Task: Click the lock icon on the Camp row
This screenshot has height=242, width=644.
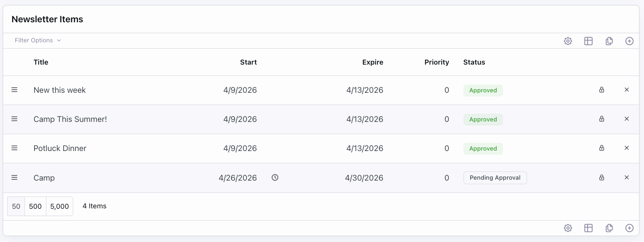Action: pyautogui.click(x=602, y=177)
